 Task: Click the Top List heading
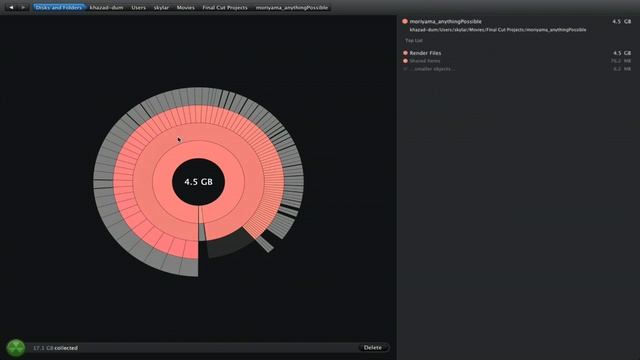tap(414, 41)
